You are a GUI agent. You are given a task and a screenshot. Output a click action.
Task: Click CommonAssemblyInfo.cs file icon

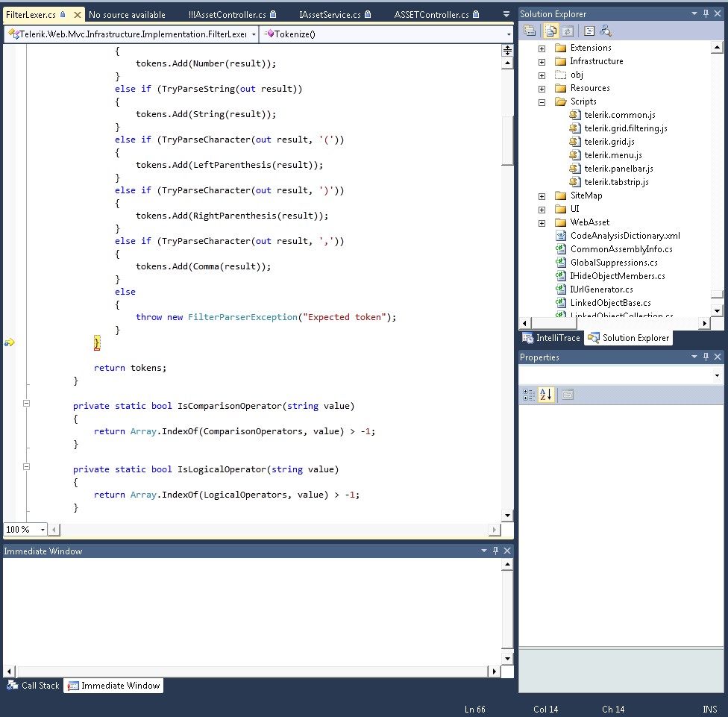(x=561, y=249)
